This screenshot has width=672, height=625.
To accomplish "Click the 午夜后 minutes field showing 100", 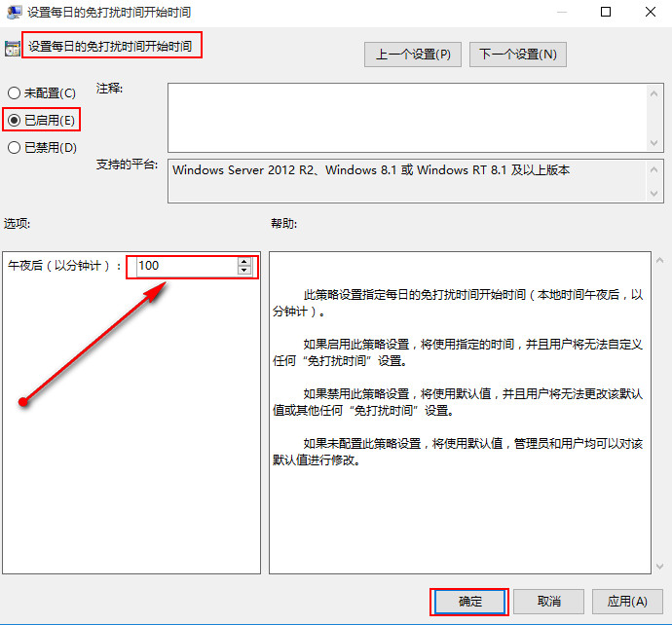I will click(x=185, y=266).
